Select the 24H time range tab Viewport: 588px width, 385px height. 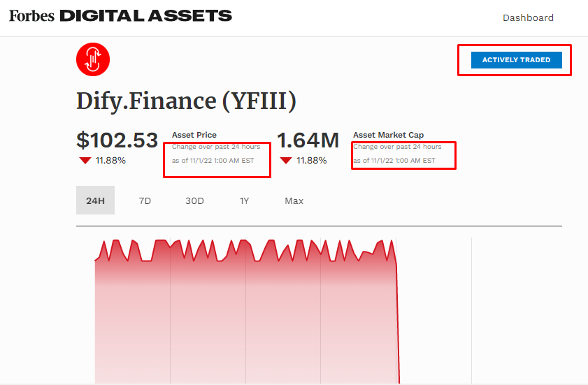[x=95, y=201]
